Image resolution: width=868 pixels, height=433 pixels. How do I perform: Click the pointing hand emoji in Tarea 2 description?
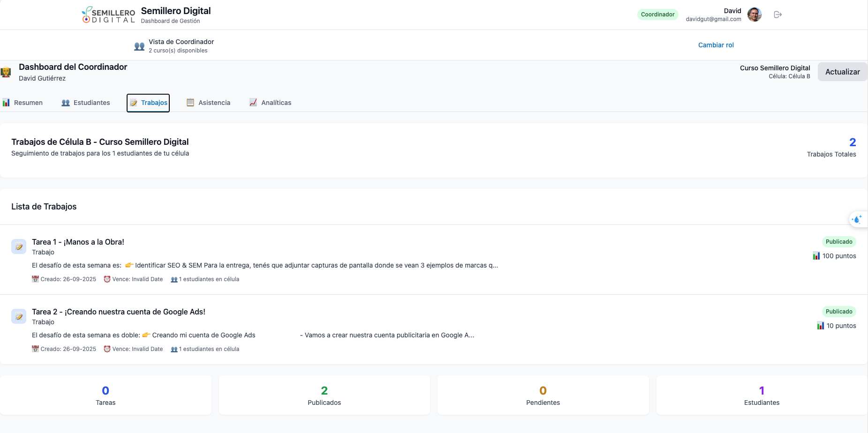(x=146, y=335)
